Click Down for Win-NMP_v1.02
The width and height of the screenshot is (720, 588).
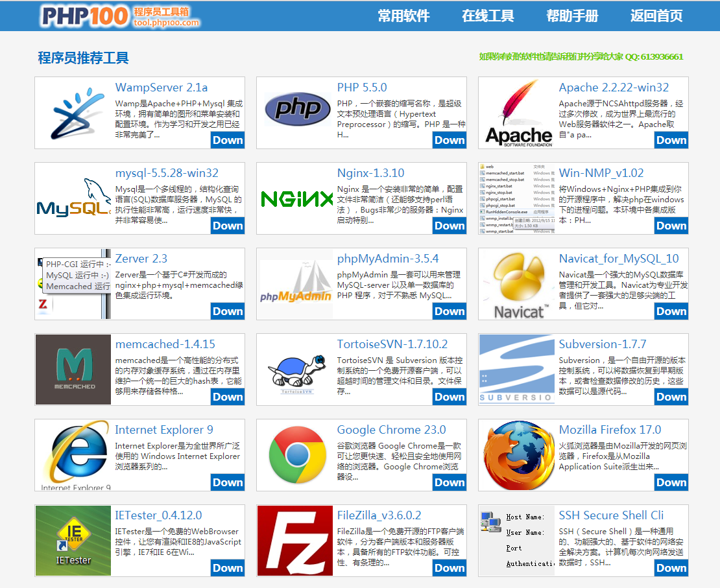tap(671, 226)
